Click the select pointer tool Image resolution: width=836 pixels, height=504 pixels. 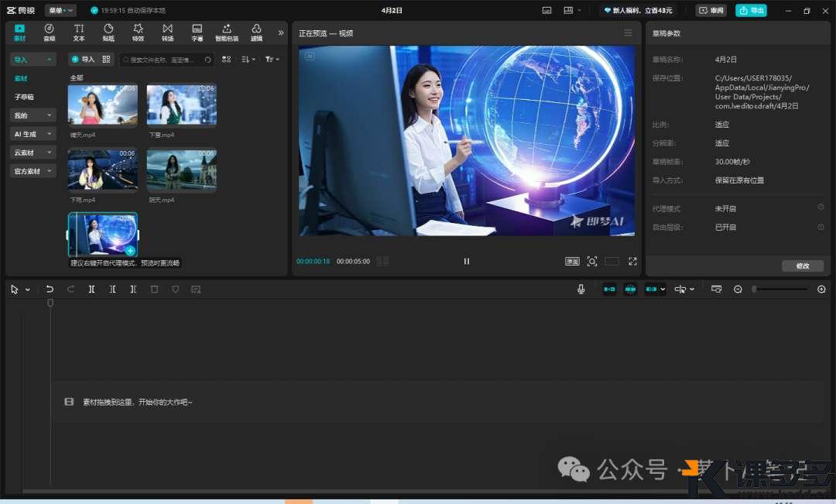point(15,289)
